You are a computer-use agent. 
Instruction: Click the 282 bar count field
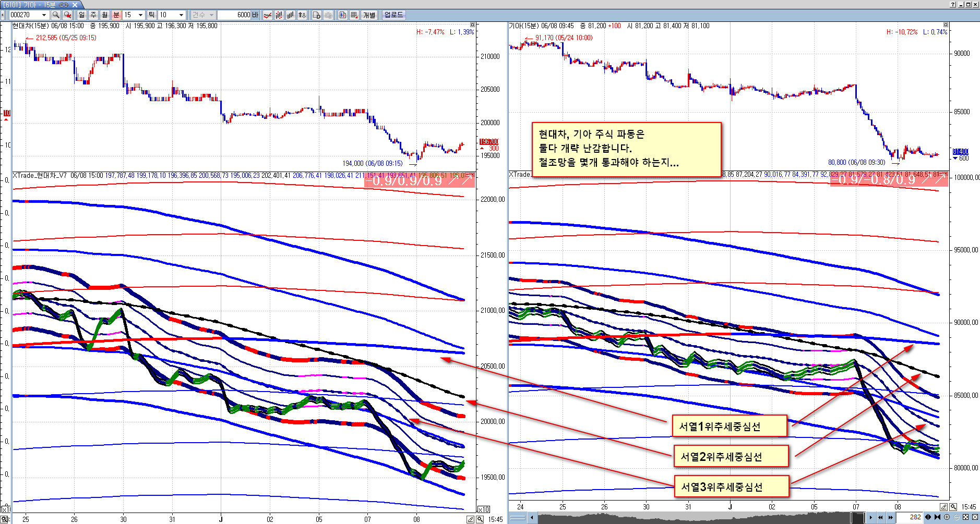[910, 517]
